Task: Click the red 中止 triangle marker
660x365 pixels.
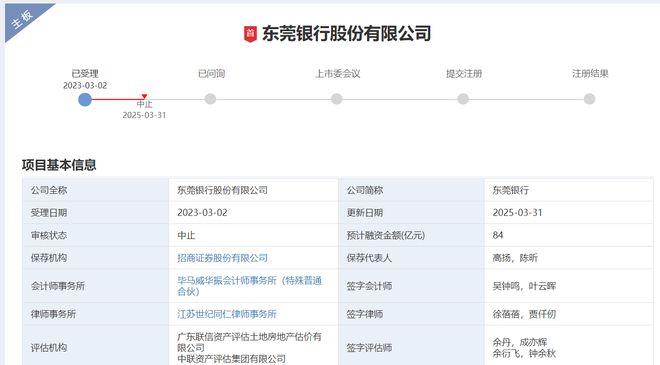Action: click(144, 96)
